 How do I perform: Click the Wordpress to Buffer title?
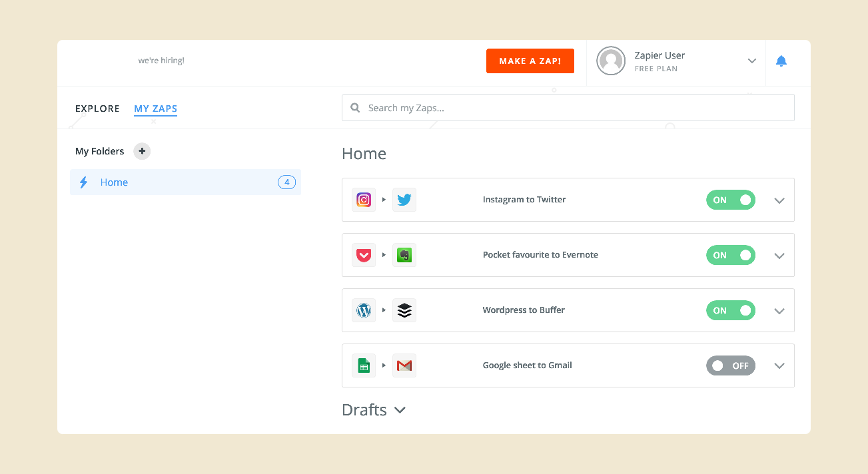point(524,310)
